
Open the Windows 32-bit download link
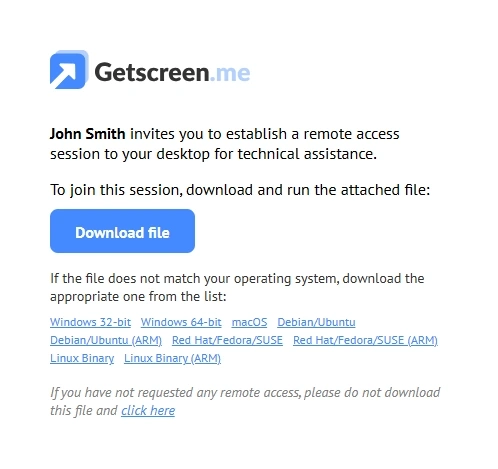click(90, 322)
